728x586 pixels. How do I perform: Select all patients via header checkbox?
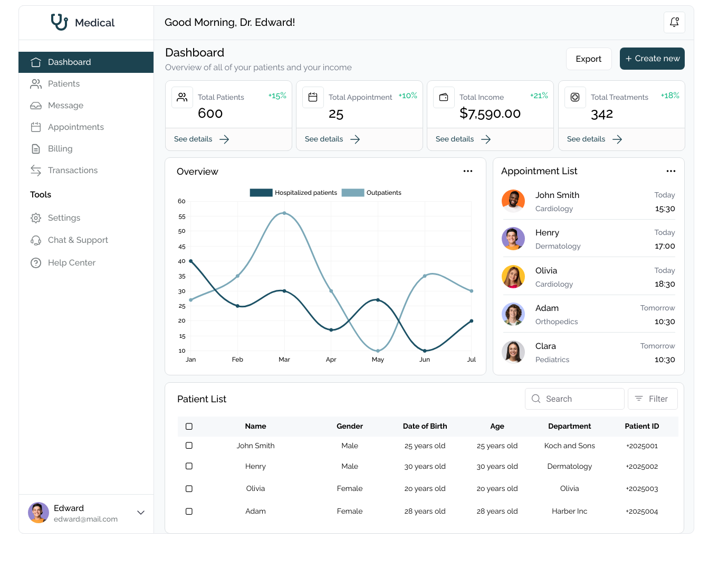(x=189, y=426)
